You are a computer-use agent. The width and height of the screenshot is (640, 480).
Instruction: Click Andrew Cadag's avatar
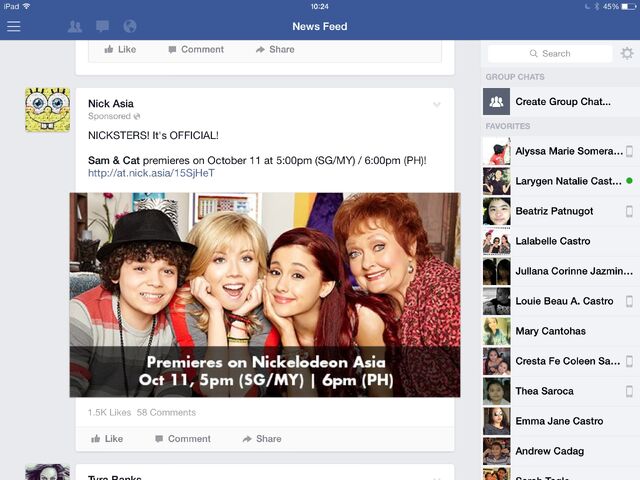click(x=496, y=451)
